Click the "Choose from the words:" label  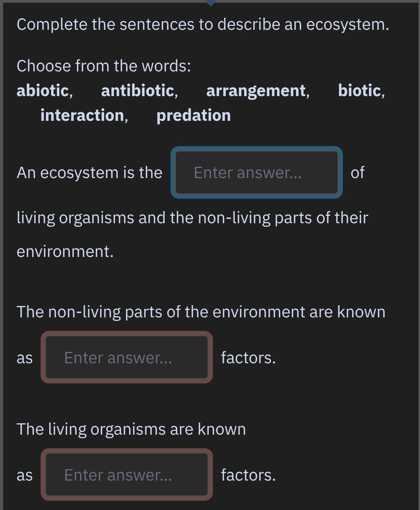[104, 66]
